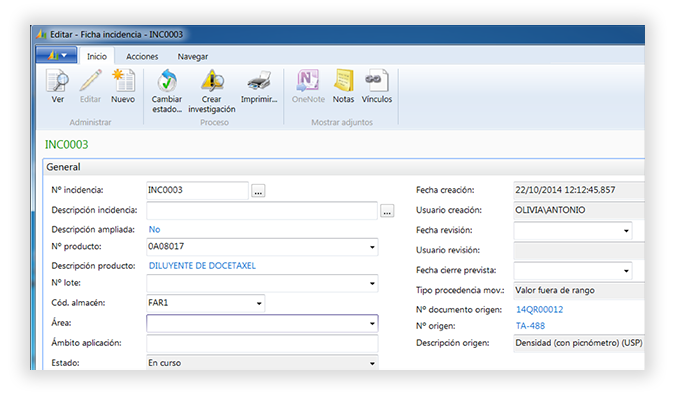Expand the Nº producto dropdown
The image size is (675, 393).
(x=372, y=247)
